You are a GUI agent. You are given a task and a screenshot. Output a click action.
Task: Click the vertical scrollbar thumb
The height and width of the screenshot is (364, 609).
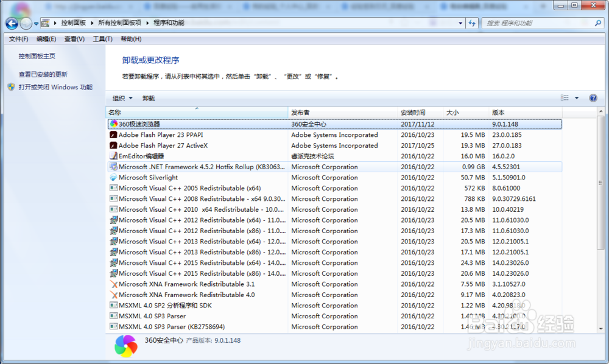(x=601, y=183)
